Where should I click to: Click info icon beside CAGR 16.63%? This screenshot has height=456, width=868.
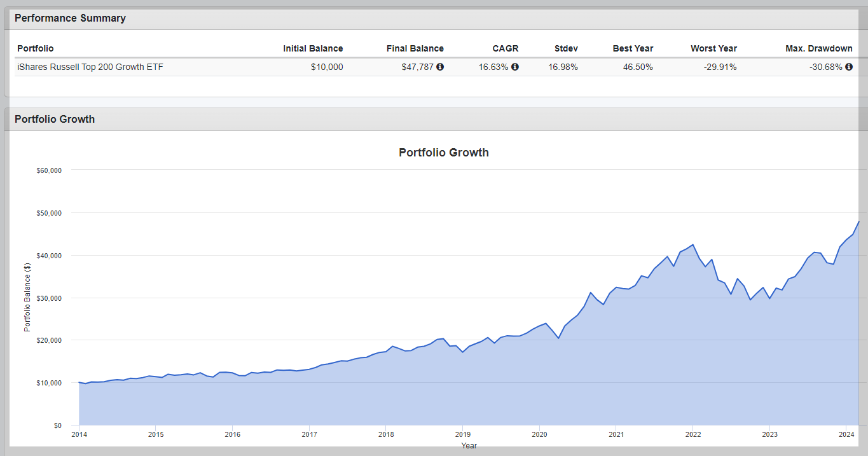(515, 67)
